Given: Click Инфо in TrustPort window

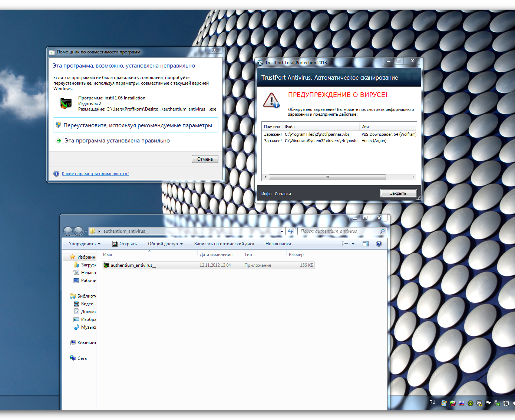Looking at the screenshot, I should (266, 194).
